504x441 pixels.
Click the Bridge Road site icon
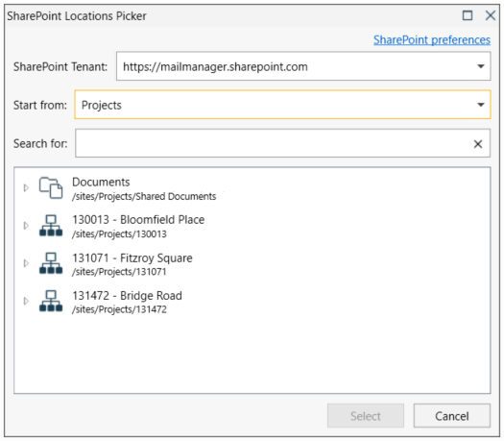coord(51,301)
